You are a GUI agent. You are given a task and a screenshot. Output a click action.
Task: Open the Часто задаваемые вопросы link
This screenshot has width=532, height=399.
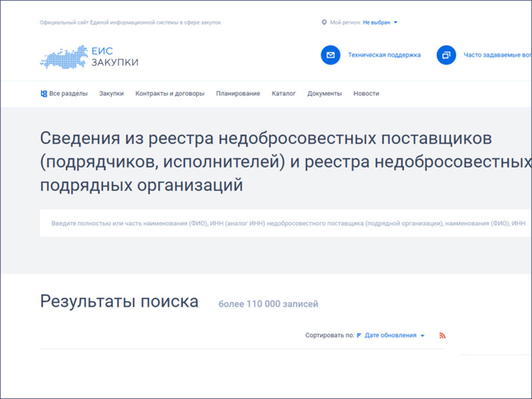point(497,55)
